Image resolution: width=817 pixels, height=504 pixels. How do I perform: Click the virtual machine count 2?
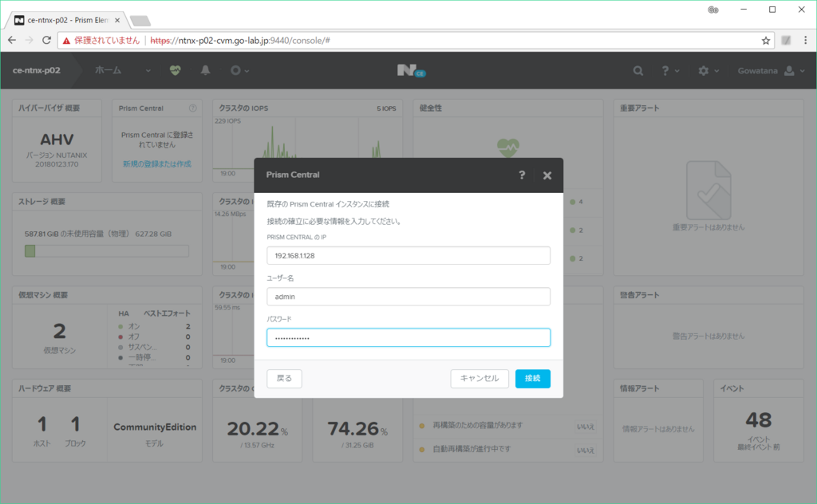[59, 332]
